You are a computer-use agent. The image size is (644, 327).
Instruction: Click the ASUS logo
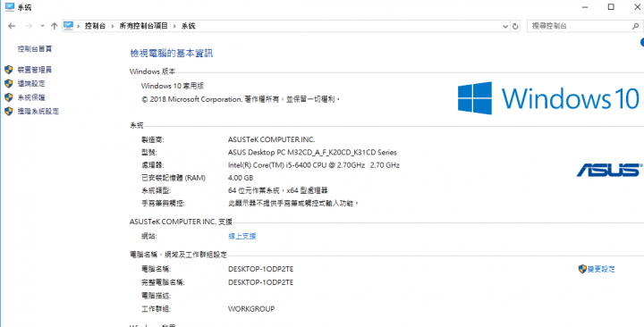(608, 170)
